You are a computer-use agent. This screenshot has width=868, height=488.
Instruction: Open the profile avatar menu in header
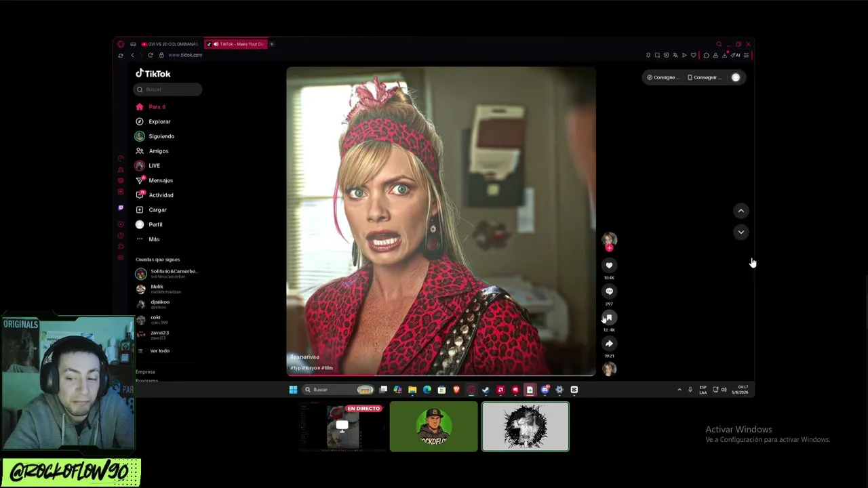pyautogui.click(x=736, y=77)
